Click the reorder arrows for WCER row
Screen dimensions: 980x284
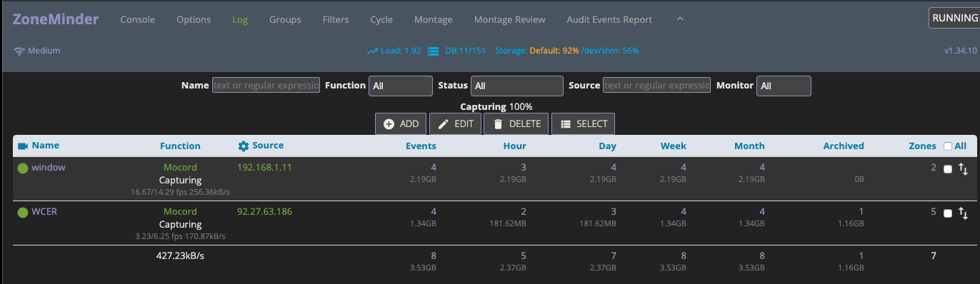pos(963,213)
